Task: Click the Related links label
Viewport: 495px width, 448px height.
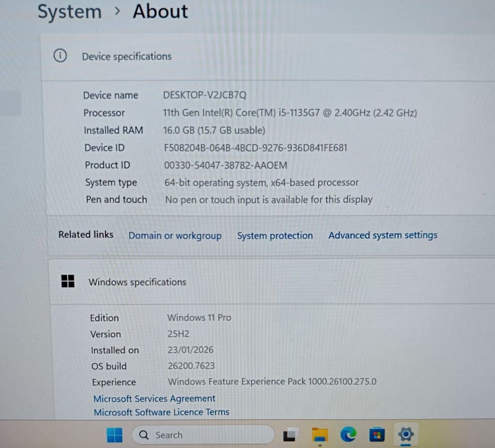Action: tap(86, 234)
